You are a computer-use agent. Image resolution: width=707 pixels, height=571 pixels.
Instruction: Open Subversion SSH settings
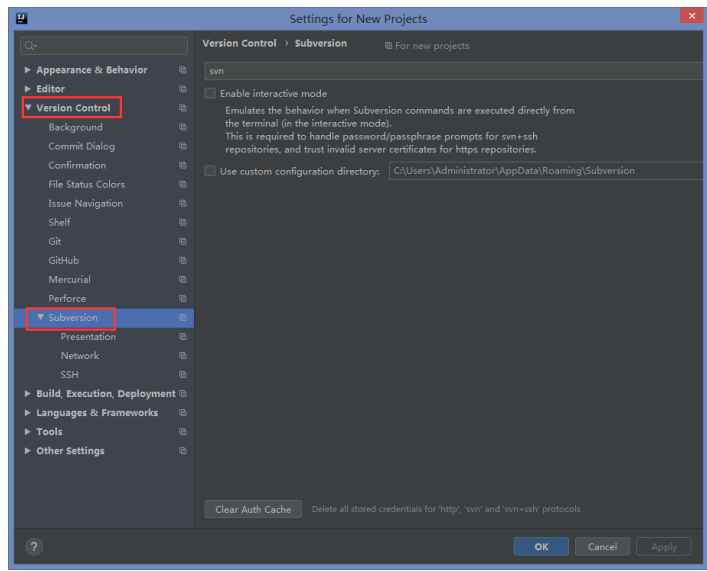pyautogui.click(x=69, y=375)
